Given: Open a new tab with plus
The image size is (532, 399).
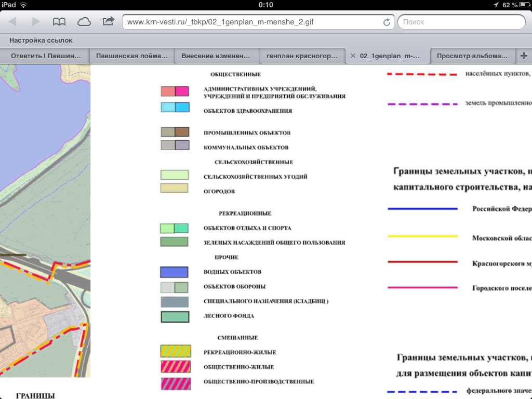Looking at the screenshot, I should (x=524, y=56).
